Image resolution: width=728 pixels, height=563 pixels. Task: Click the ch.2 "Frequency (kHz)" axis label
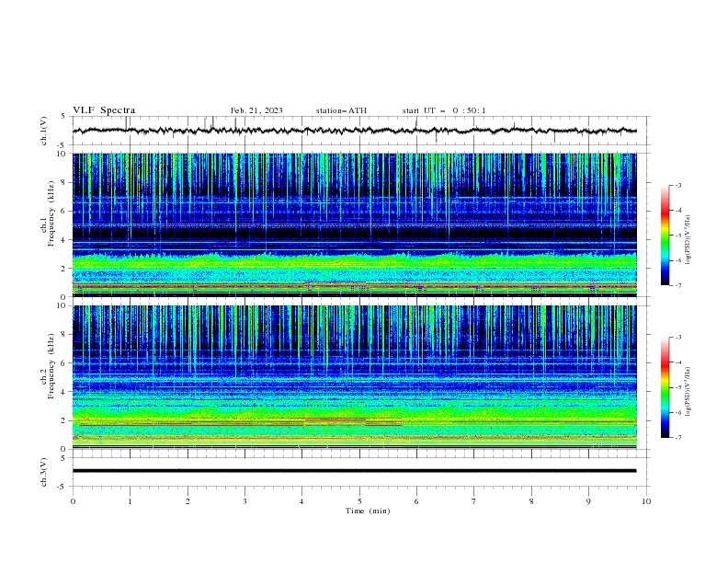(x=51, y=365)
